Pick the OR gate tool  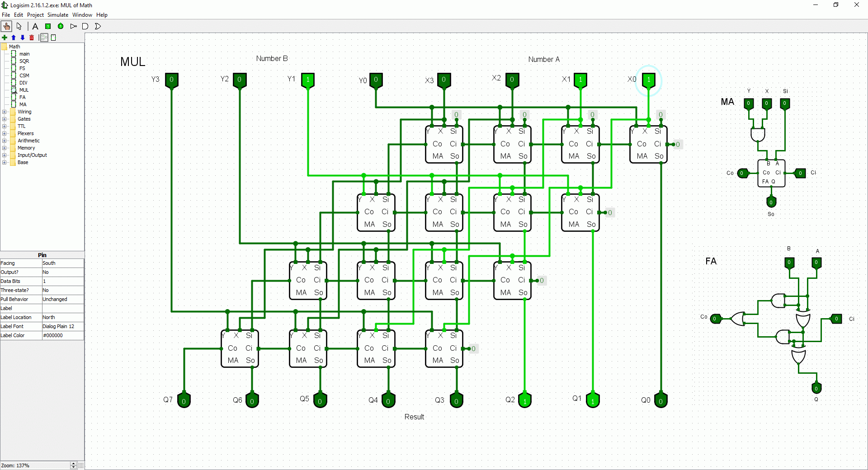coord(98,26)
